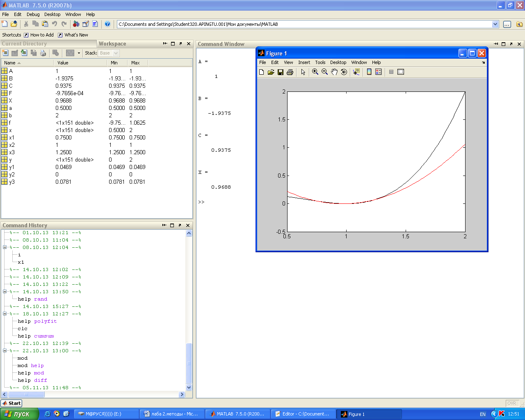The width and height of the screenshot is (525, 420).
Task: Click Open File icon in Figure 1 toolbar
Action: 271,72
